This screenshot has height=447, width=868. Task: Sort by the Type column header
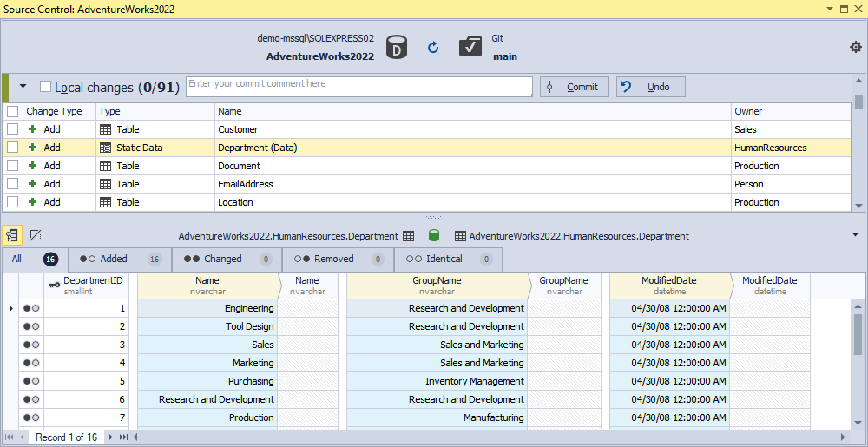point(155,111)
